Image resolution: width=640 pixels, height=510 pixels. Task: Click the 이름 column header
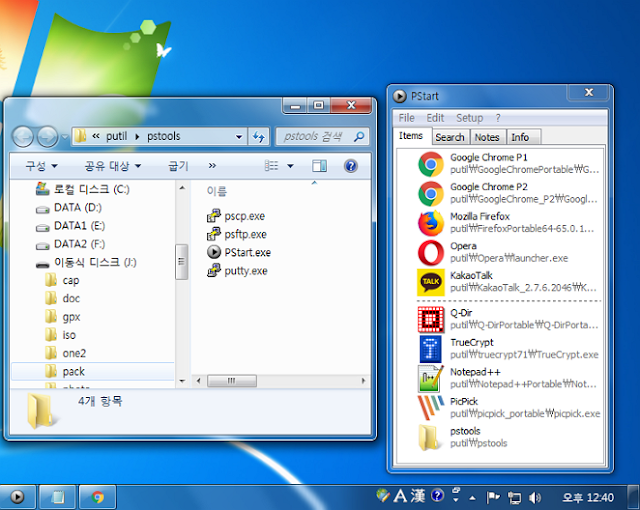point(216,191)
